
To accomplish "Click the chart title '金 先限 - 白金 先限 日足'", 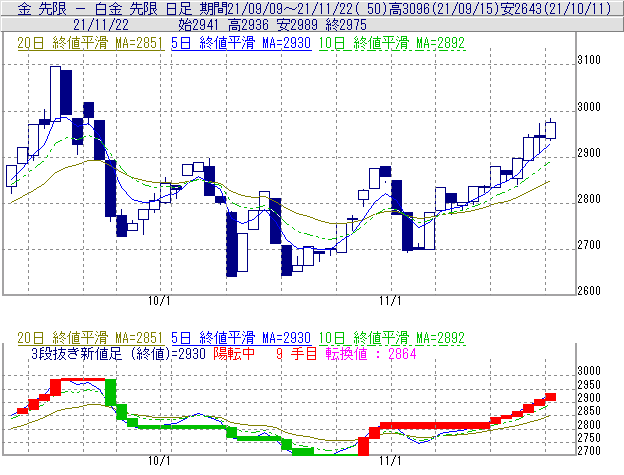I will point(105,8).
